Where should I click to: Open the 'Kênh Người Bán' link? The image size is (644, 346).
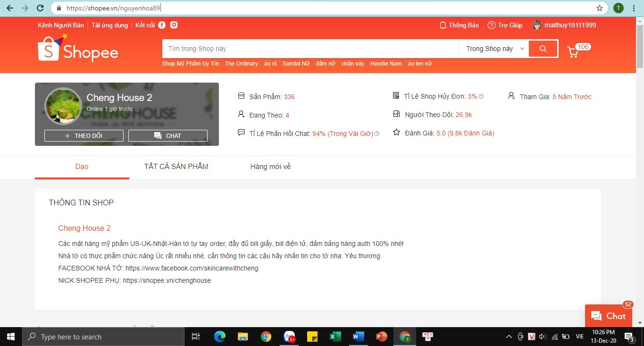[61, 25]
